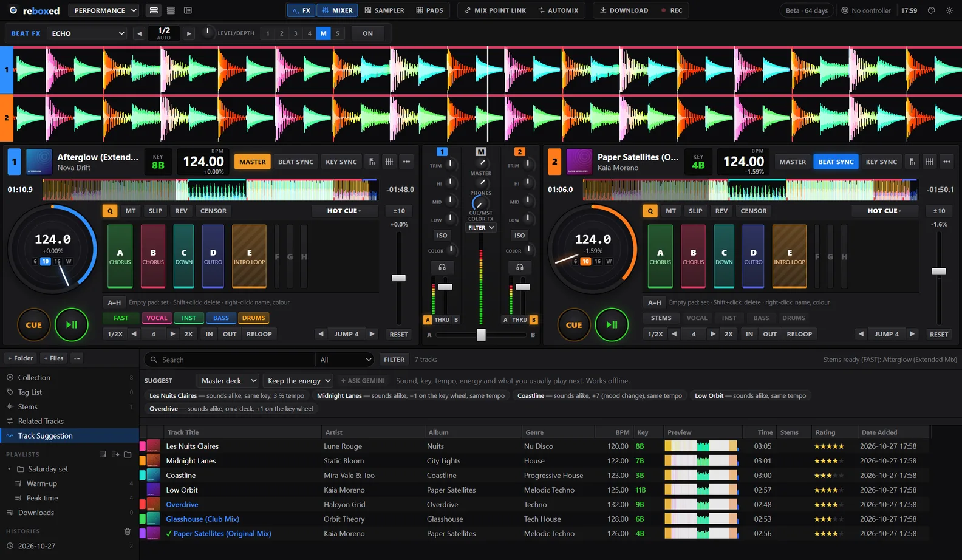The image size is (962, 560).
Task: Enable BEAT SYNC on deck 1
Action: [296, 162]
